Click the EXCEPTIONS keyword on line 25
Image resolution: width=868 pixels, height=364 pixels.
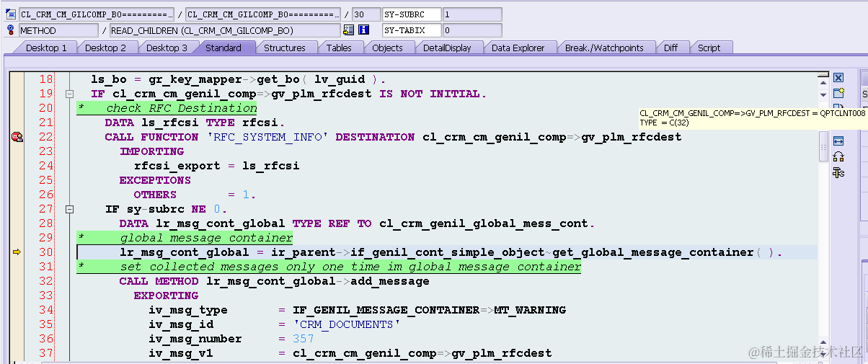[156, 180]
